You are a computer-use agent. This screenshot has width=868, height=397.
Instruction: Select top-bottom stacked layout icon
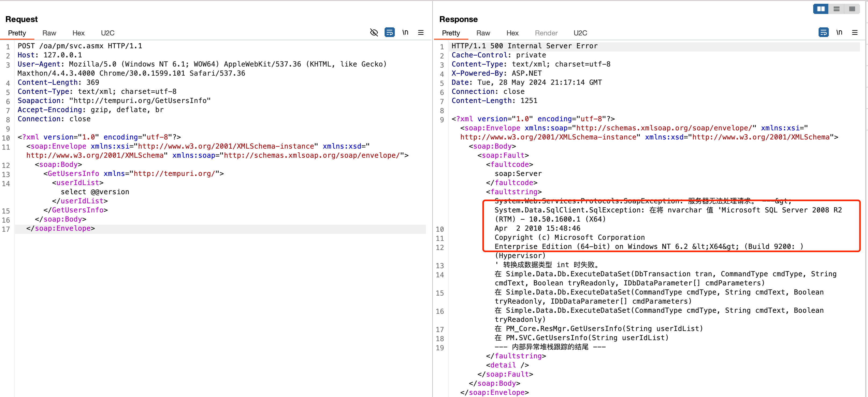point(836,9)
